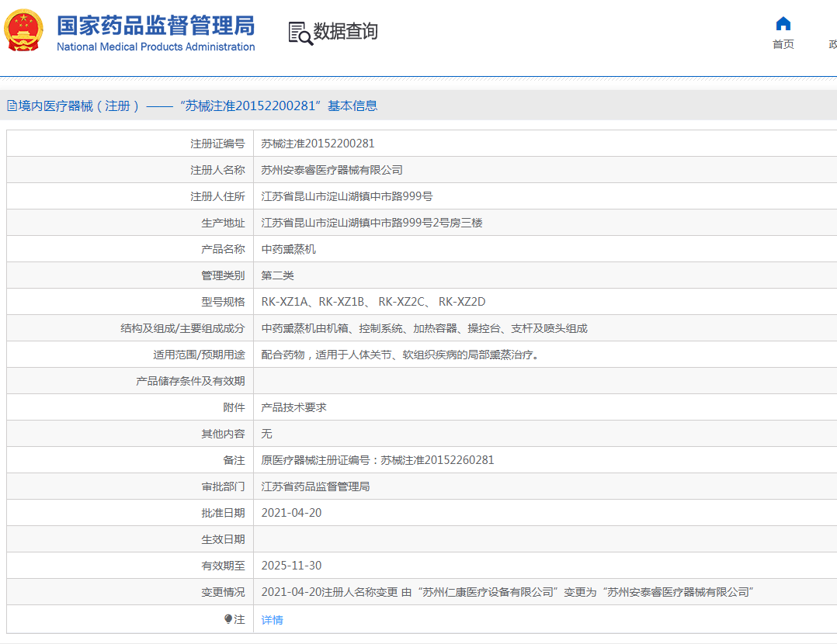Click the 变更情况 label
Screen dimensions: 837x644
[x=223, y=592]
